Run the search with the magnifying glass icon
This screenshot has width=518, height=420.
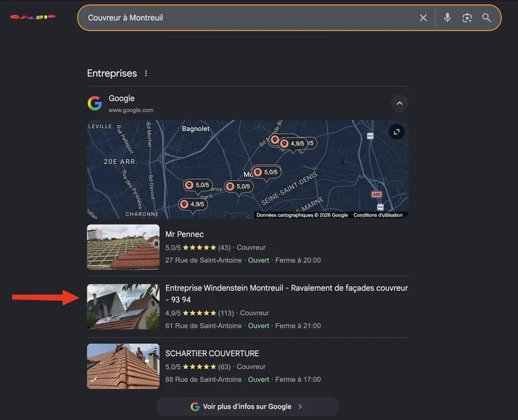point(486,18)
